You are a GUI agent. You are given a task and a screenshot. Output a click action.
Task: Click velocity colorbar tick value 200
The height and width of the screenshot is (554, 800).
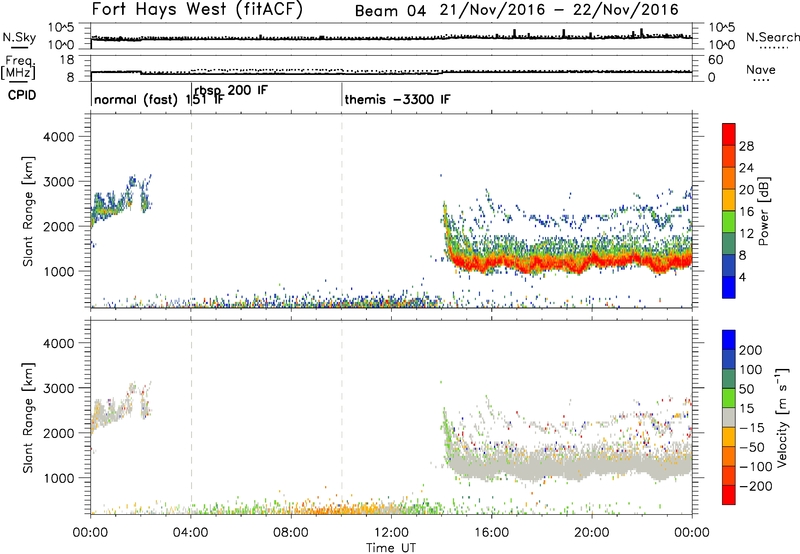pyautogui.click(x=751, y=350)
